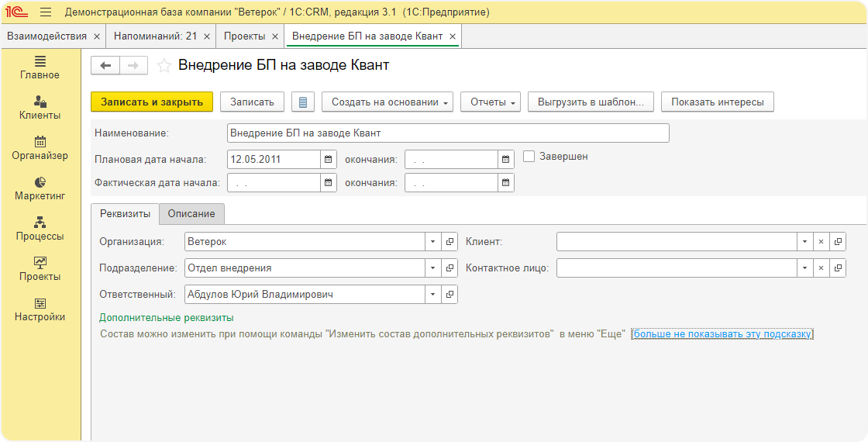Viewport: 868px width, 442px height.
Task: Switch to the Реквизиты tab
Action: (x=125, y=214)
